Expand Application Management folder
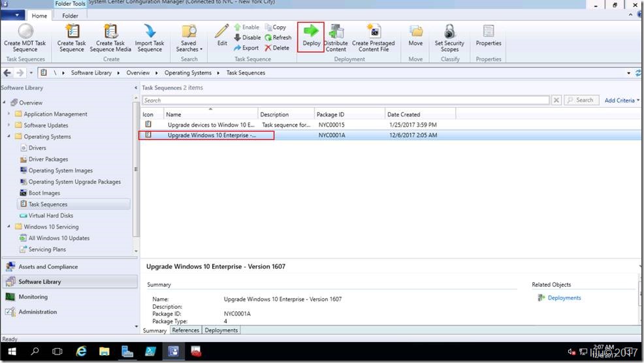 point(8,114)
